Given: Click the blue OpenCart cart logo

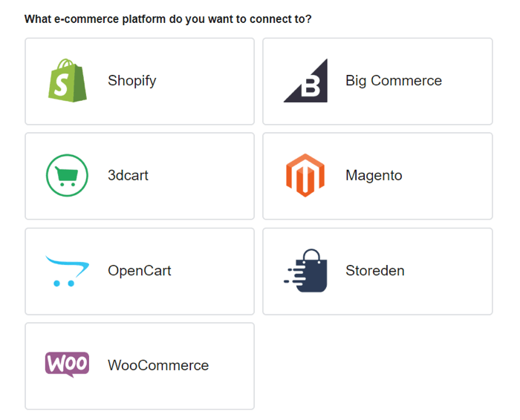Looking at the screenshot, I should 67,271.
